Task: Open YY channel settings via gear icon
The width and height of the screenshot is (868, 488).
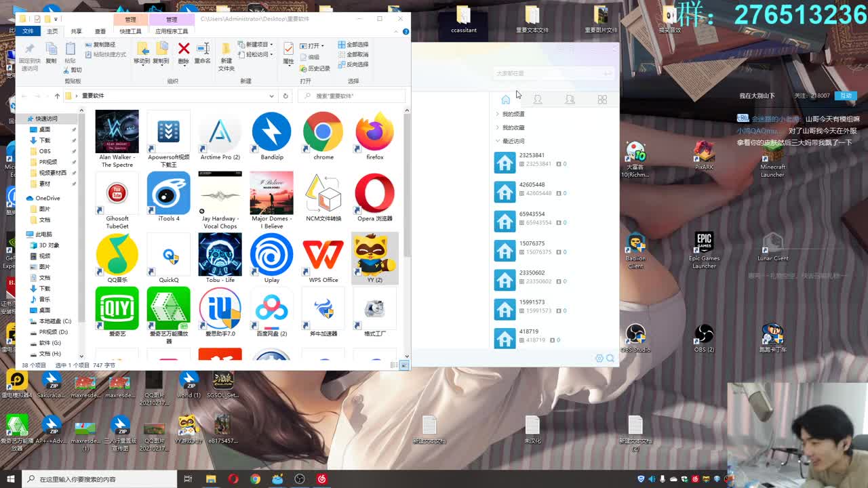Action: pos(599,358)
